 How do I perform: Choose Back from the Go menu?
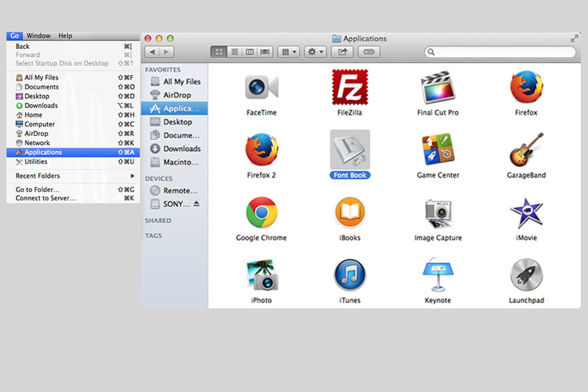73,46
